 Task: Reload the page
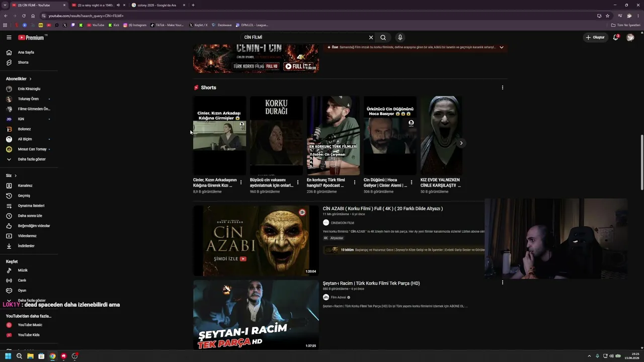tap(24, 16)
